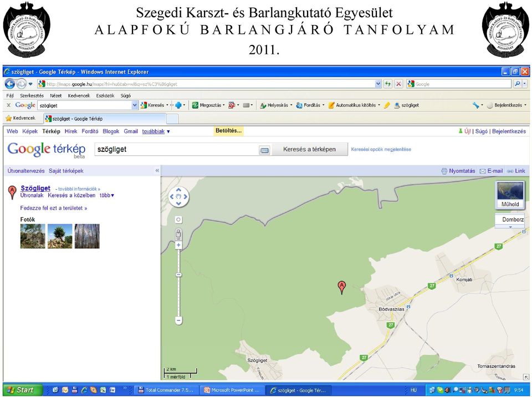
Task: Click the red marker A on the map
Action: (342, 287)
